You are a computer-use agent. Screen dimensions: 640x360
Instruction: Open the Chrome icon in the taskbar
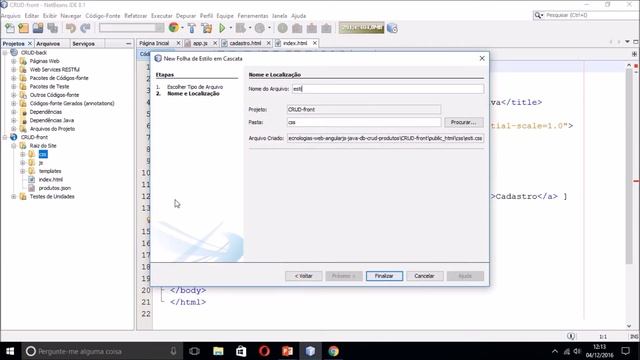(333, 351)
